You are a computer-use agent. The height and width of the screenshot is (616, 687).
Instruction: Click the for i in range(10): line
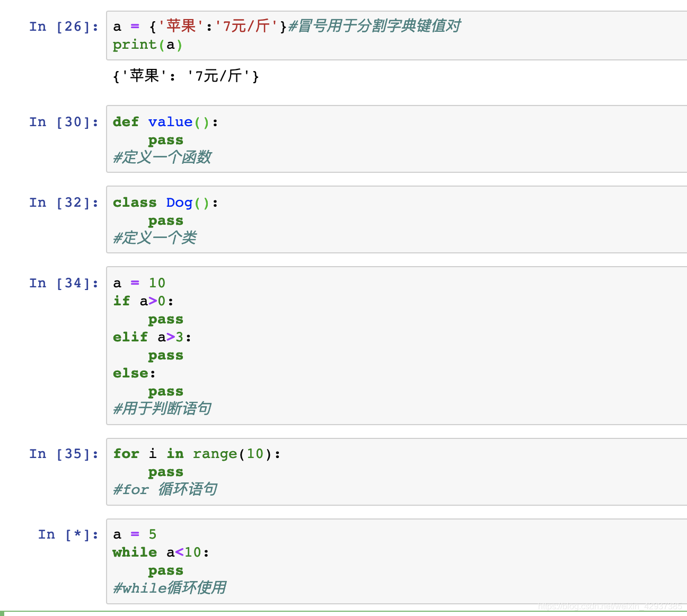197,454
